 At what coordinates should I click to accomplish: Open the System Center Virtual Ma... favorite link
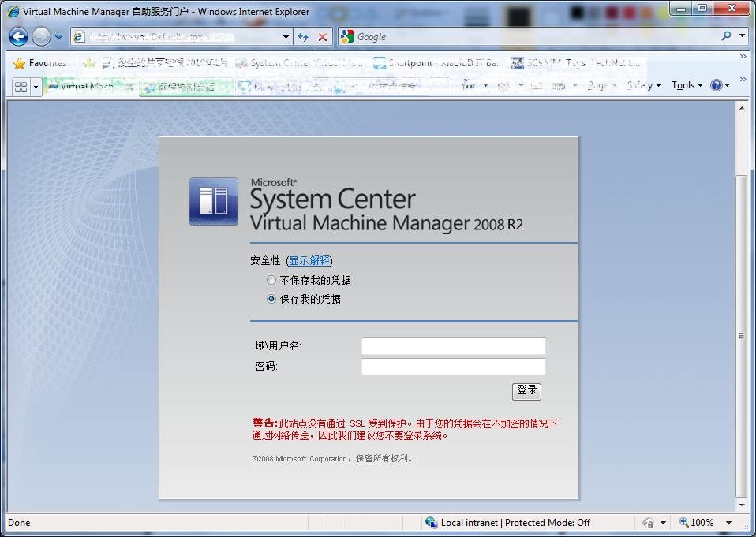299,63
